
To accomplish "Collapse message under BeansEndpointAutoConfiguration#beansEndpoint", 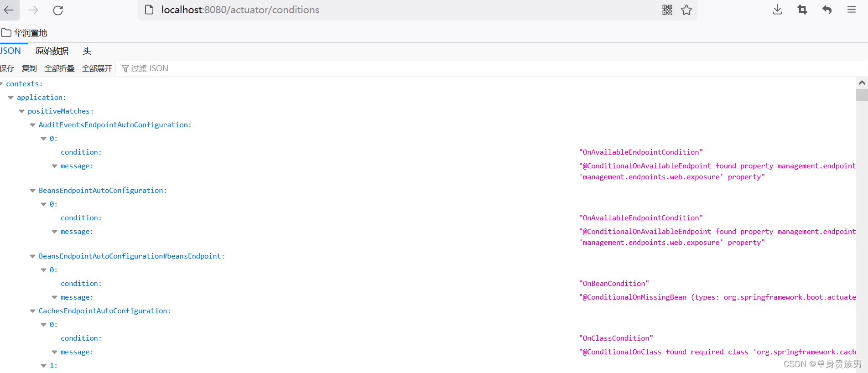I will (x=55, y=297).
